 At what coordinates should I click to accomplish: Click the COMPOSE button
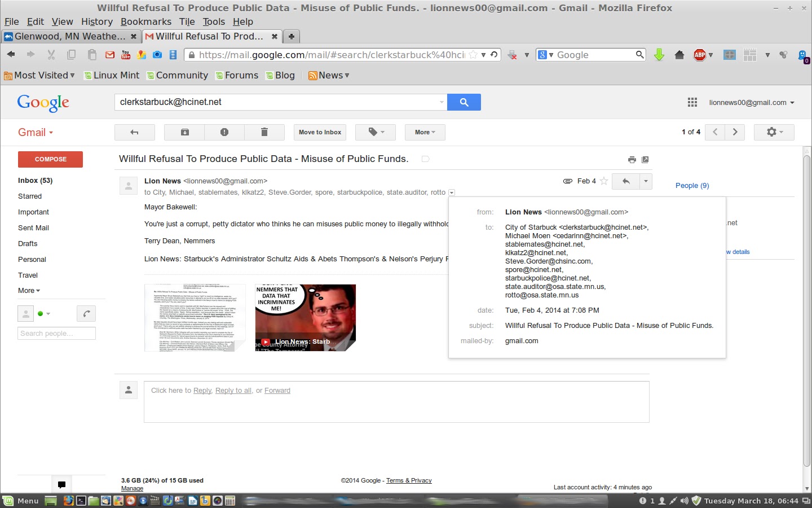[x=50, y=159]
